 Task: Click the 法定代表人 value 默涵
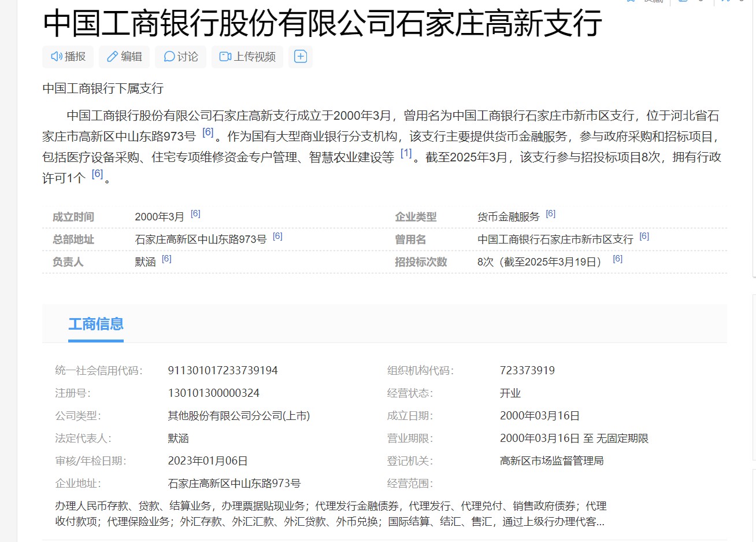178,438
